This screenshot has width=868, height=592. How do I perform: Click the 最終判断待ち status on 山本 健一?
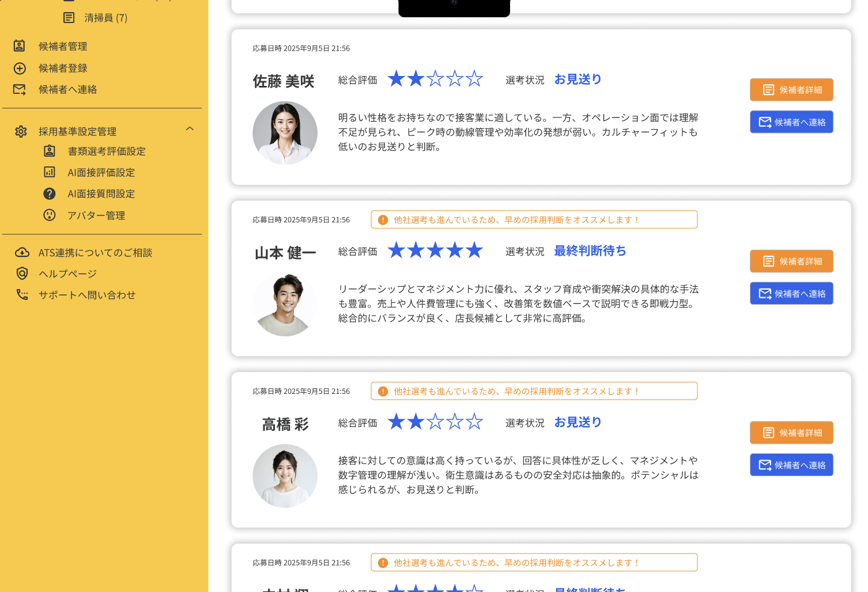coord(590,251)
